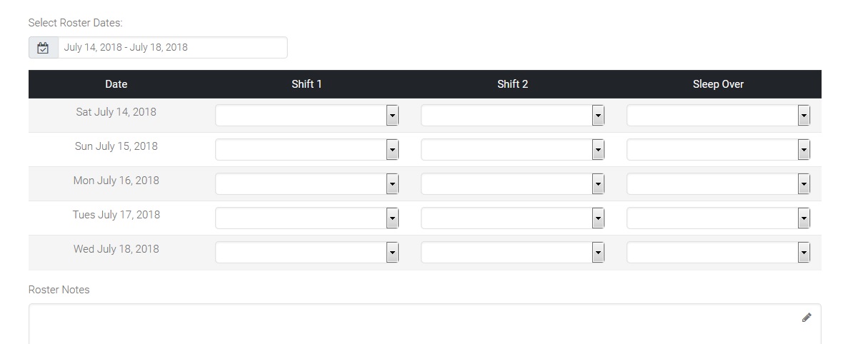Expand Shift 1 dropdown for Sun July 15
The height and width of the screenshot is (344, 868).
click(x=306, y=150)
